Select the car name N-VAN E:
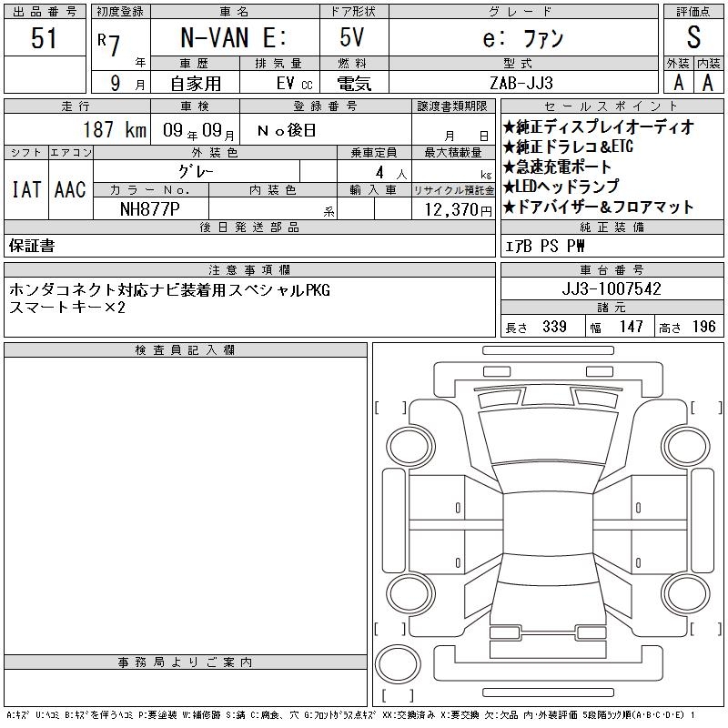The width and height of the screenshot is (728, 728). 234,37
